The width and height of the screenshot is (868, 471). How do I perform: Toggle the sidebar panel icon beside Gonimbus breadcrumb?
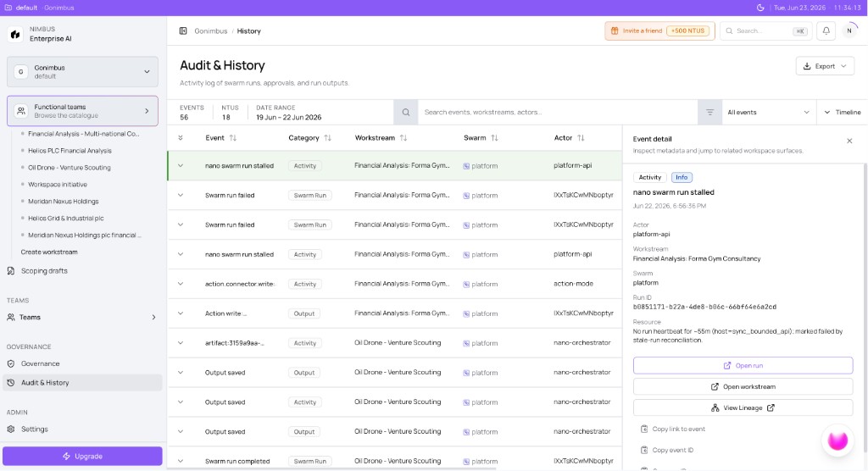click(x=183, y=31)
